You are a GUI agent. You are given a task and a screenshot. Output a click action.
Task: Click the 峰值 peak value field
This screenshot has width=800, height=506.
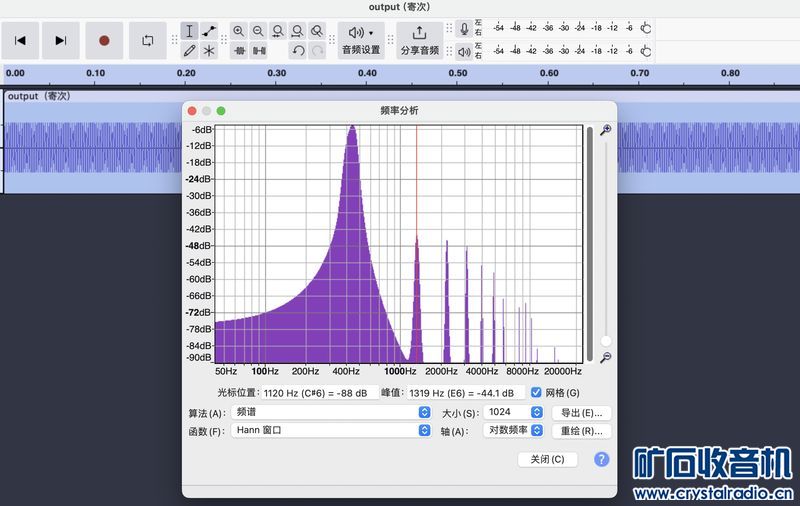(466, 393)
